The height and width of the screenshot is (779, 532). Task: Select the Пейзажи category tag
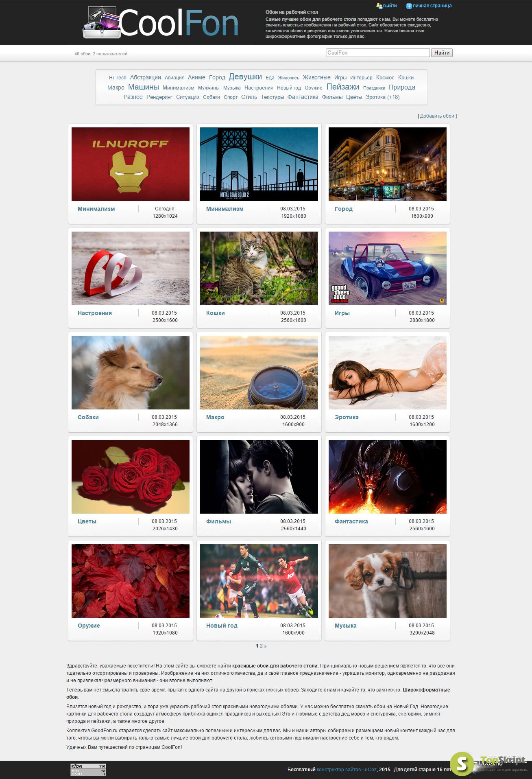(x=343, y=87)
